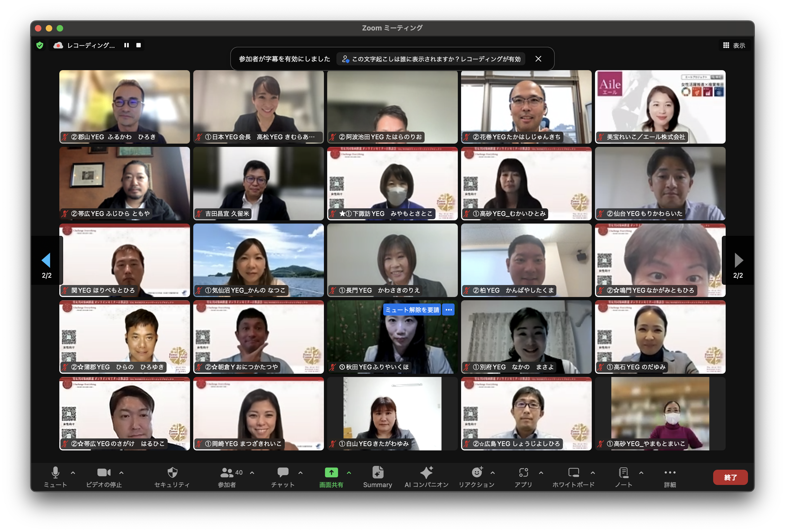
Task: Open the アプリ icon in toolbar
Action: 523,472
